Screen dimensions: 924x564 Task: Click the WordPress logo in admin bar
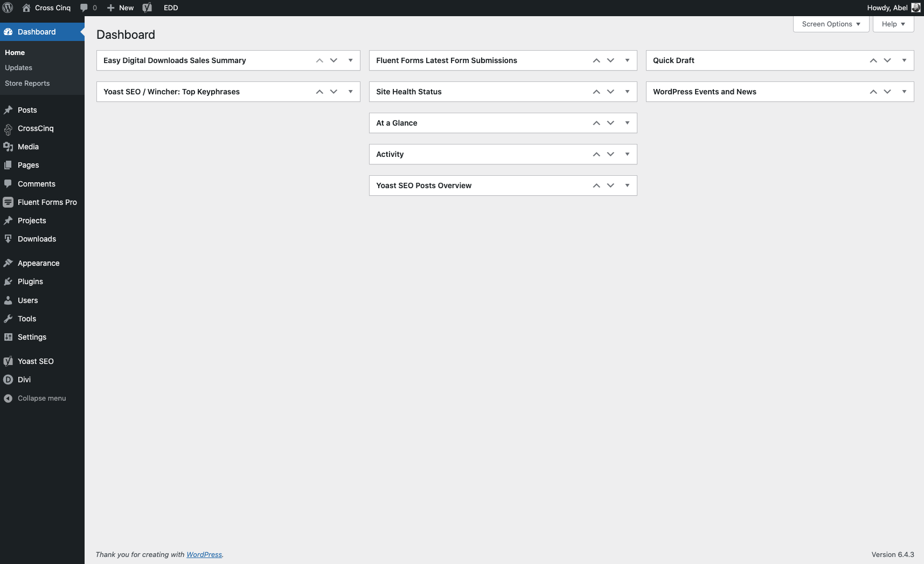pyautogui.click(x=8, y=8)
